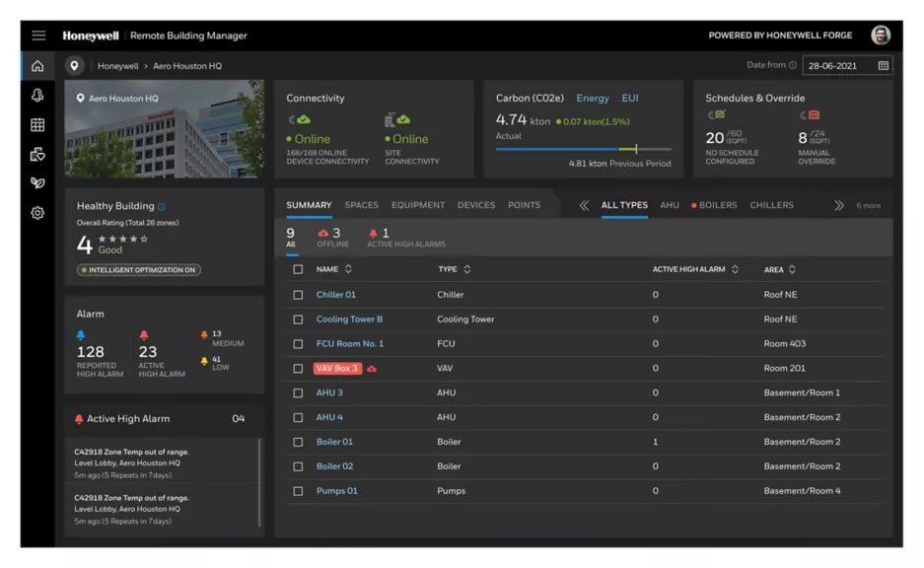Select the All Types filter tab
Viewport: 924px width, 568px height.
coord(624,205)
